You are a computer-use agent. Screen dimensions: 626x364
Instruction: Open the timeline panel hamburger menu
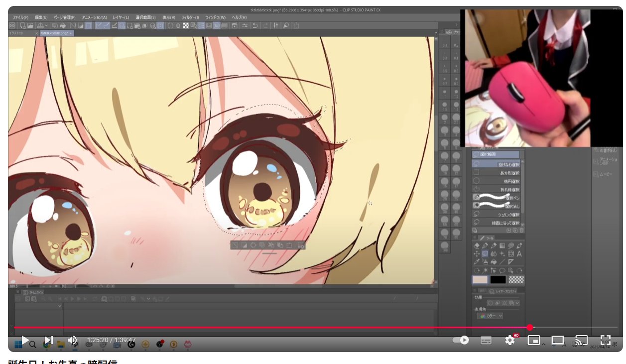pos(17,292)
